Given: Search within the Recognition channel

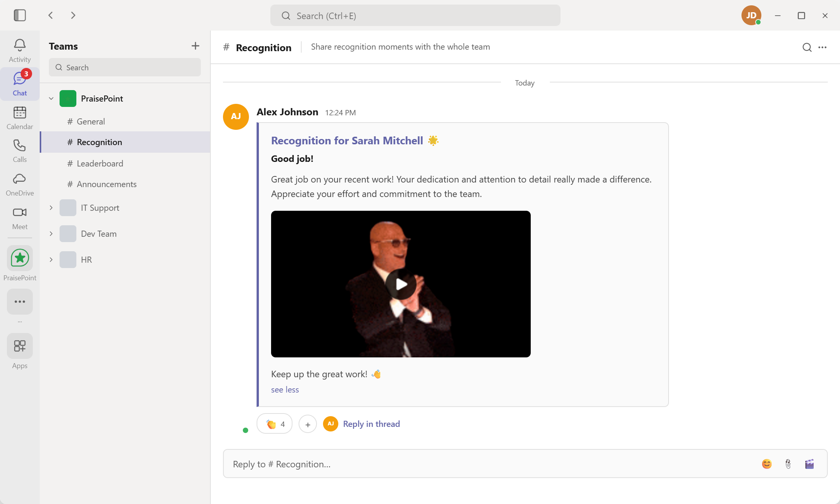Looking at the screenshot, I should click(807, 47).
